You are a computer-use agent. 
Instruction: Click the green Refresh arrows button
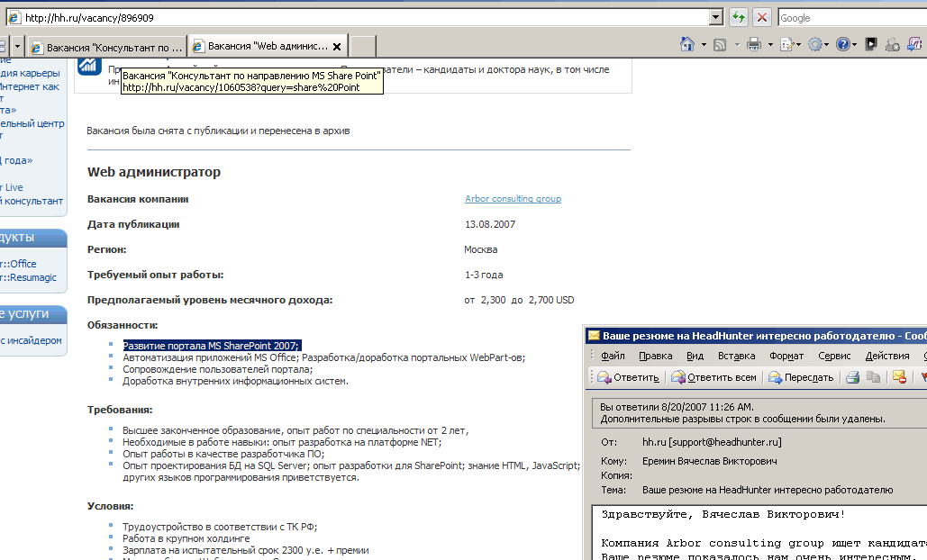pos(739,17)
